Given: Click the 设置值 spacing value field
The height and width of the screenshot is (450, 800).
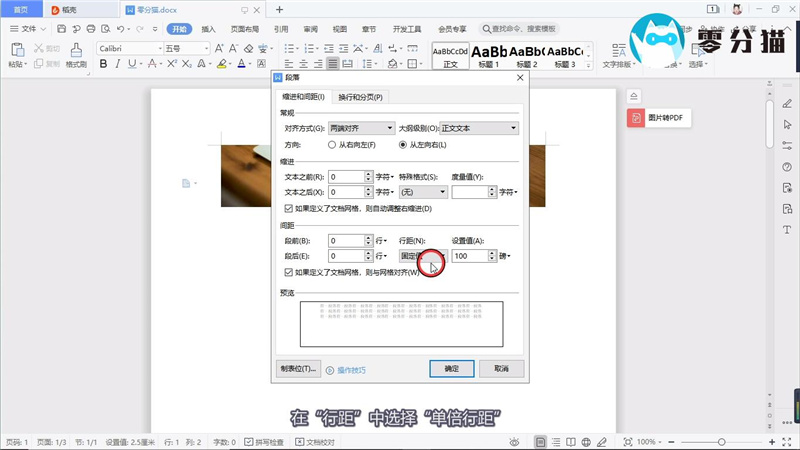Looking at the screenshot, I should pyautogui.click(x=469, y=256).
